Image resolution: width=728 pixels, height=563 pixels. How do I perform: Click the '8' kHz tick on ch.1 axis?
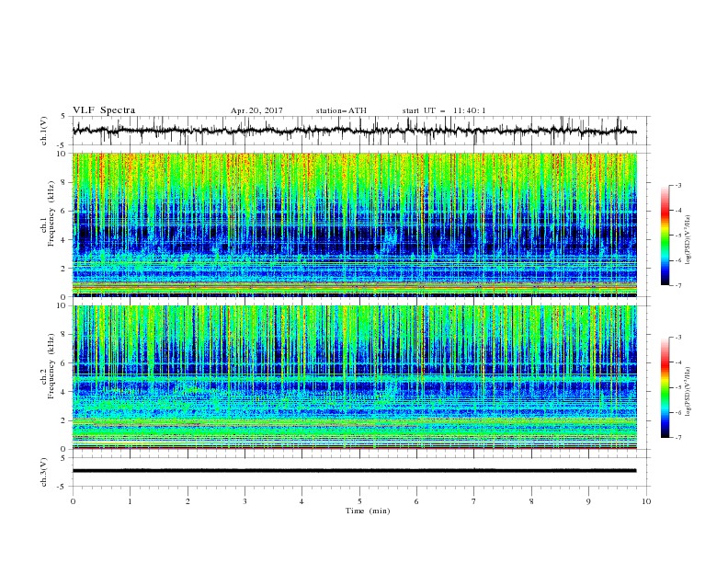(65, 182)
